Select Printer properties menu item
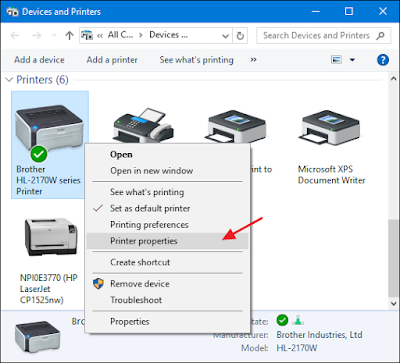 [x=167, y=241]
